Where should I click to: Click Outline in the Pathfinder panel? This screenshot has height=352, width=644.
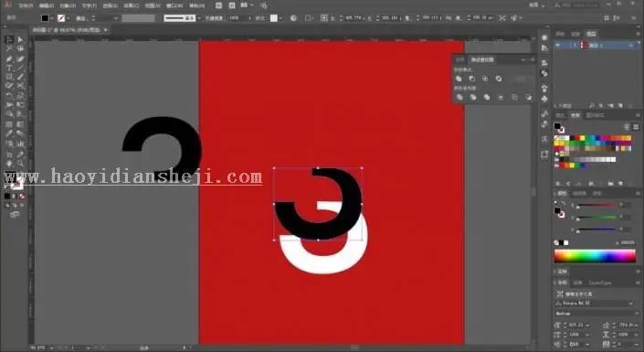pos(514,98)
